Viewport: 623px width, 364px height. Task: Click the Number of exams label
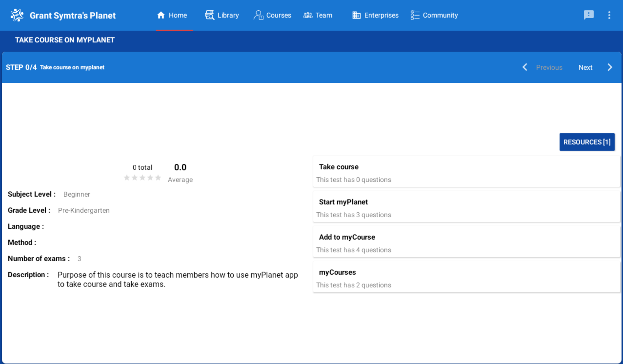pyautogui.click(x=39, y=259)
